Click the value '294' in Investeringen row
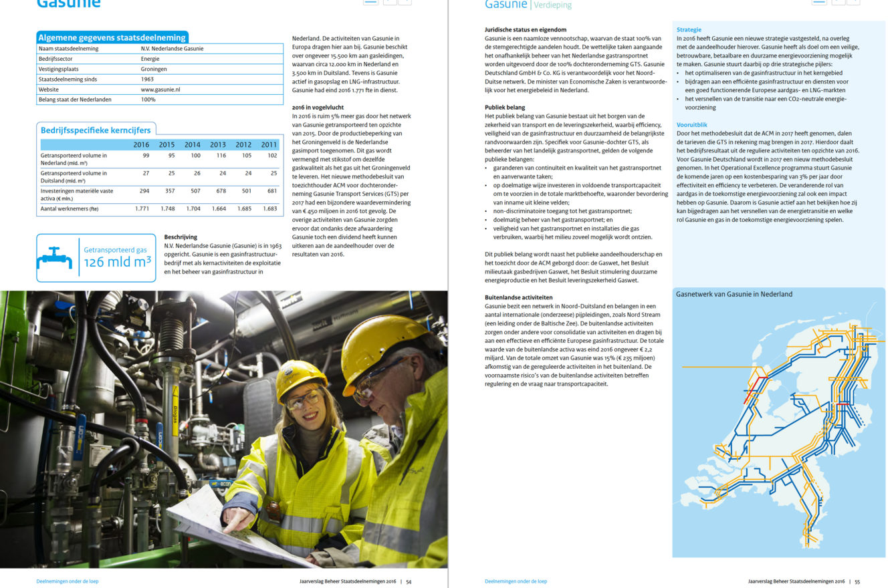Viewport: 896px width, 588px height. pos(144,191)
